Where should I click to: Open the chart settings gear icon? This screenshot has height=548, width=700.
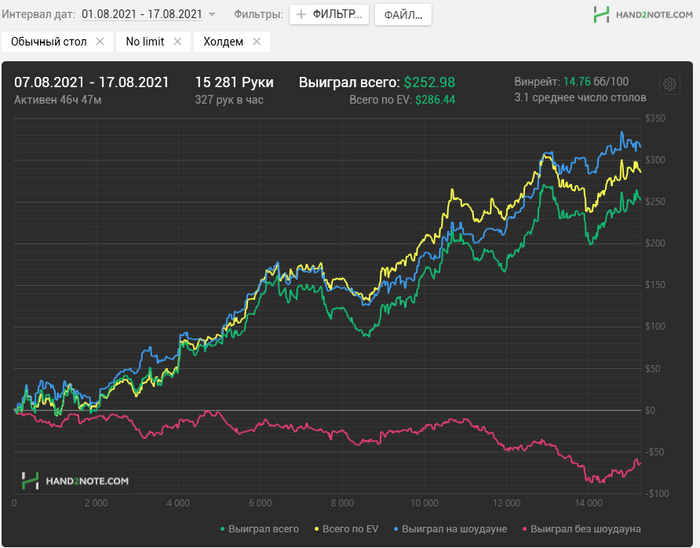[669, 84]
